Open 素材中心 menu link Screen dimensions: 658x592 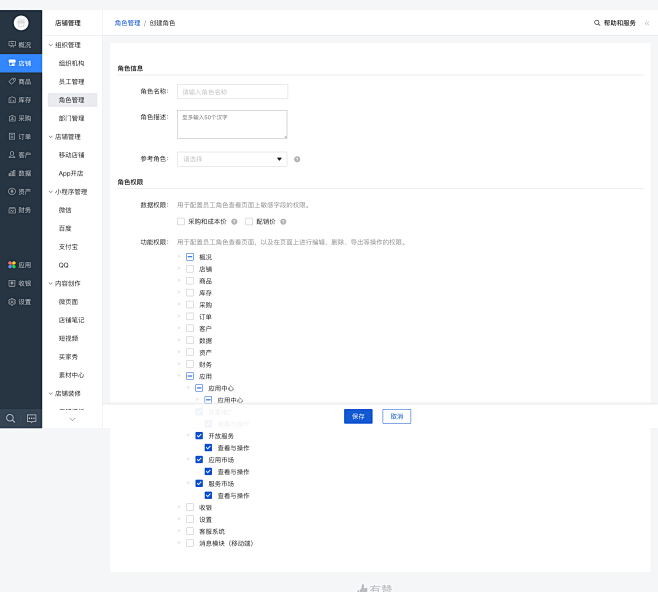click(71, 375)
